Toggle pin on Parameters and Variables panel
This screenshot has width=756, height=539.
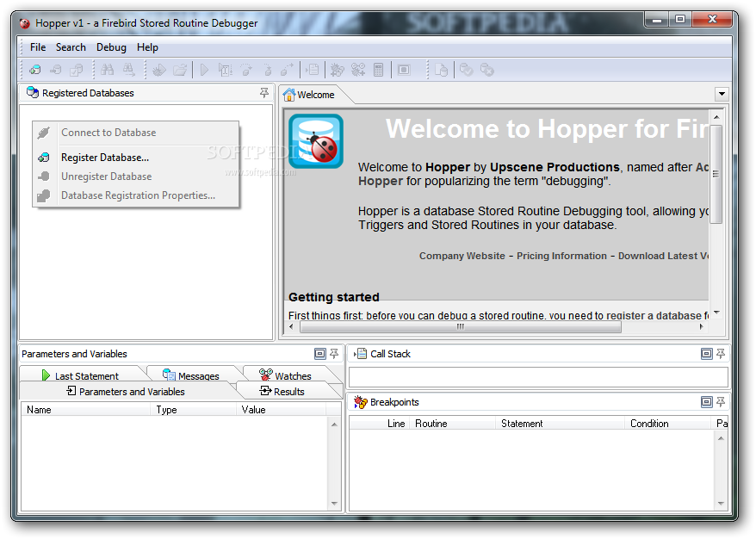click(333, 354)
